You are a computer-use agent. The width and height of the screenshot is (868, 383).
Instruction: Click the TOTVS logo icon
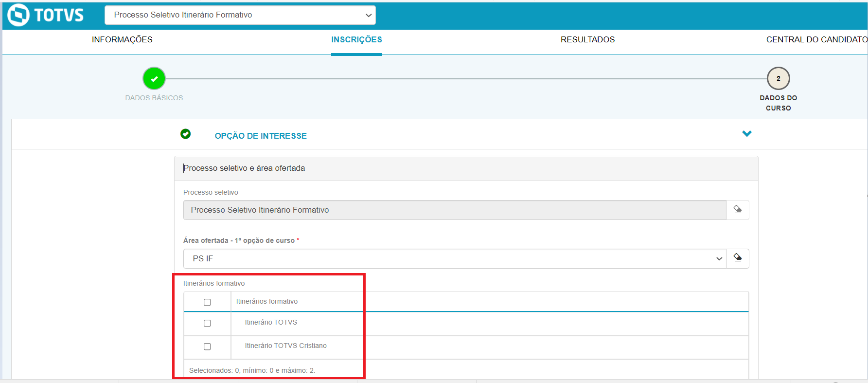tap(18, 15)
